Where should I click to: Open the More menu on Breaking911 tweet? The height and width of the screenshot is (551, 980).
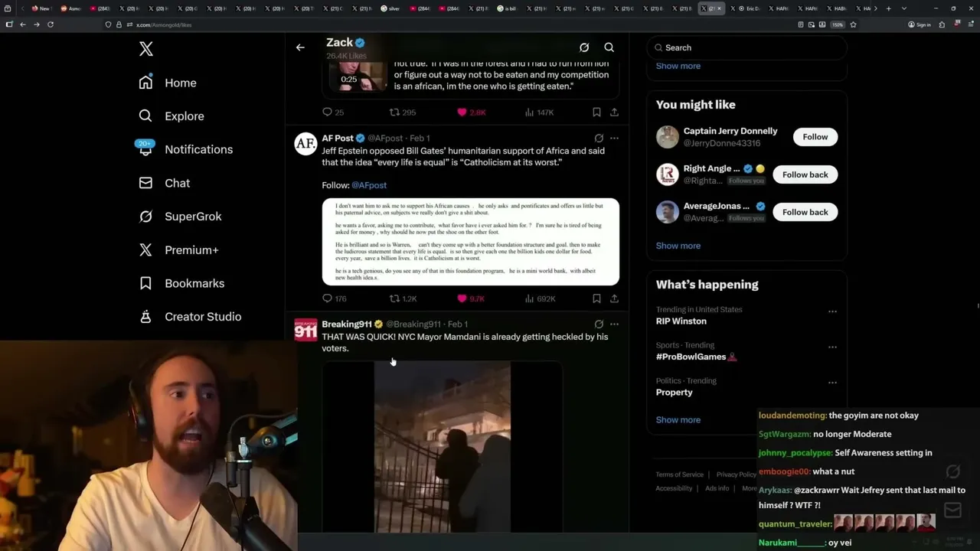coord(614,324)
